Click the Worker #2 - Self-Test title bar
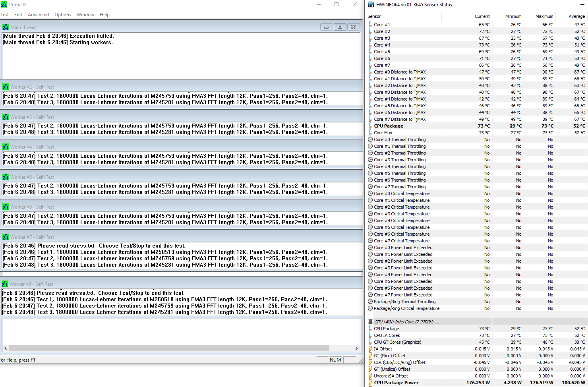 tap(182, 87)
